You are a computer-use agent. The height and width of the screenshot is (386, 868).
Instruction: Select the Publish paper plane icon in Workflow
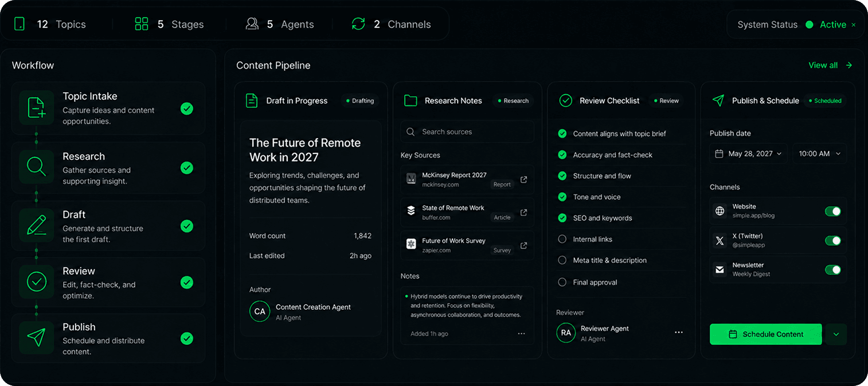point(37,338)
